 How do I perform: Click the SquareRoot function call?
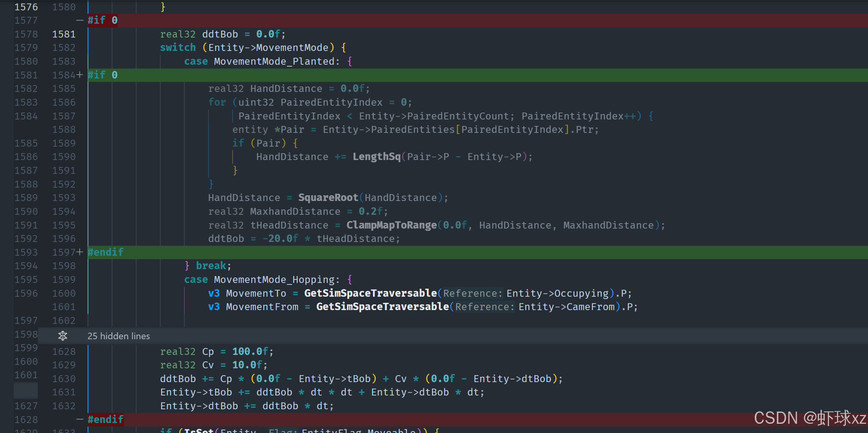pos(328,198)
